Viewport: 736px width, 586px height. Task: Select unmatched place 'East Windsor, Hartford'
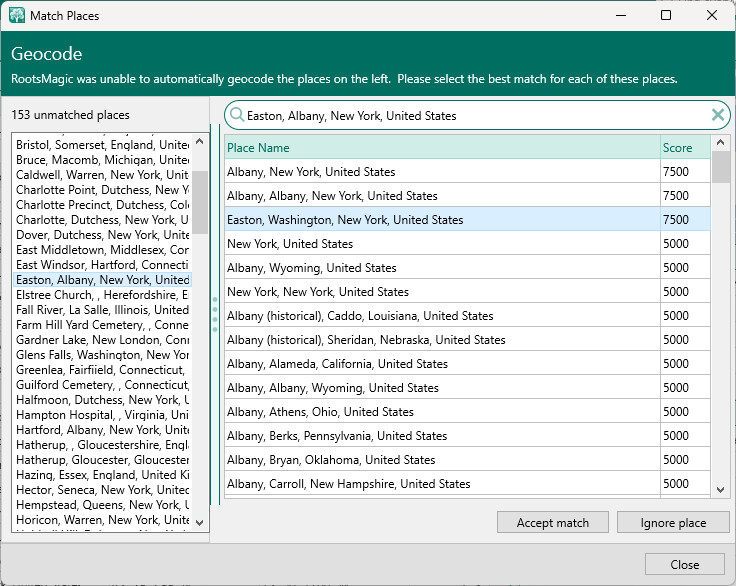[102, 265]
